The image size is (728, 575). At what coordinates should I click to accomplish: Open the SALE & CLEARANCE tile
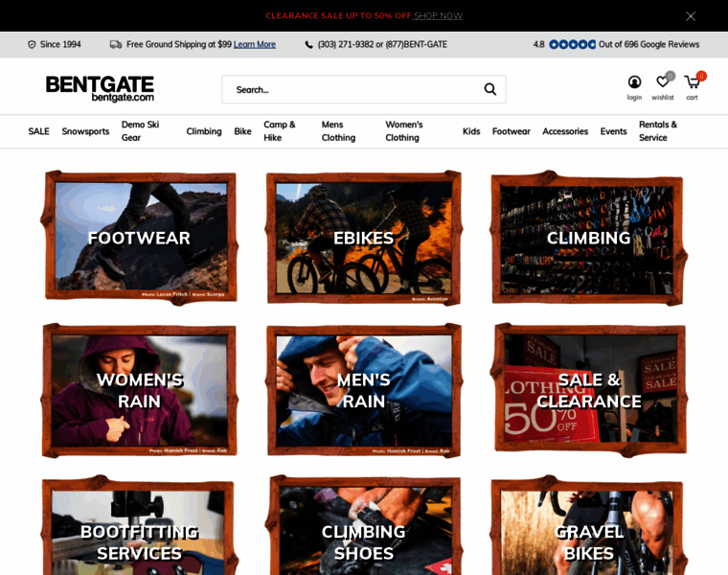pos(588,390)
